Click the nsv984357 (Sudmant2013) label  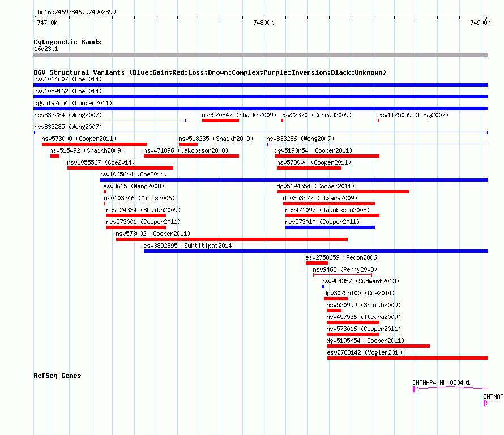coord(360,281)
